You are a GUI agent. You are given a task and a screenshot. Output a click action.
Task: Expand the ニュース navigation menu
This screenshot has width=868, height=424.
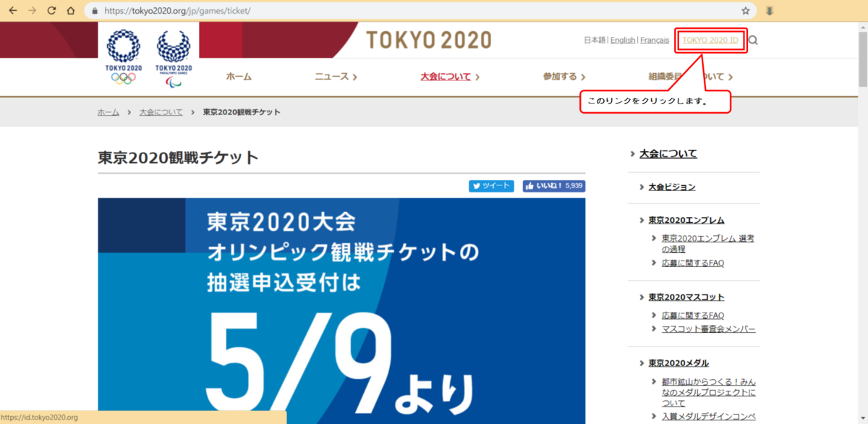pos(336,77)
